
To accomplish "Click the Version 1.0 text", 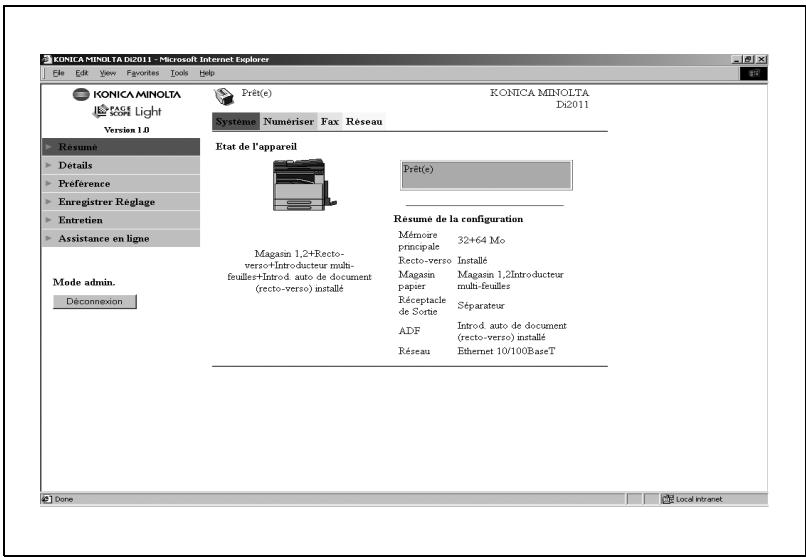I will [x=126, y=130].
